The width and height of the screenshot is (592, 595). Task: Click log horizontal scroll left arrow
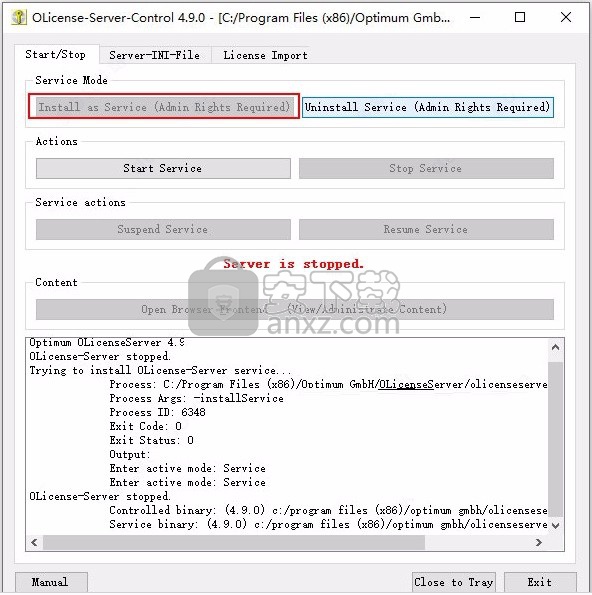(x=34, y=543)
